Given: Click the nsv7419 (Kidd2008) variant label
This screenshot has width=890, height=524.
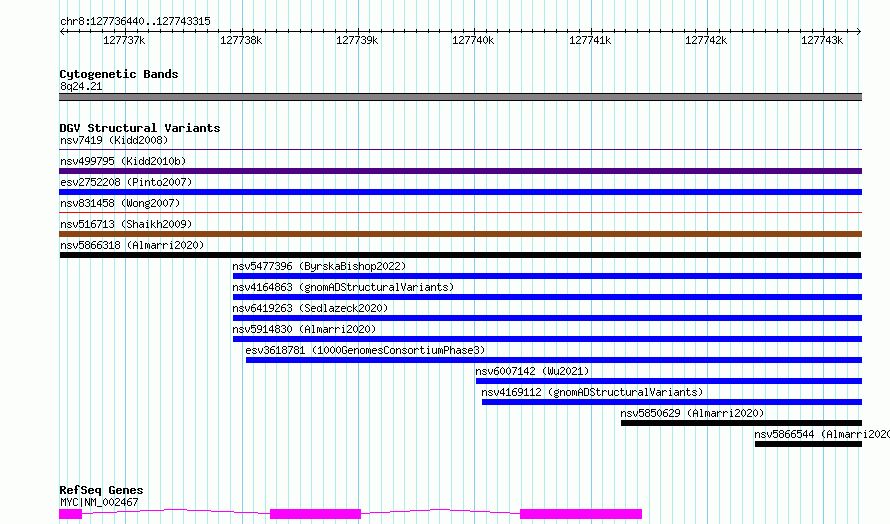Looking at the screenshot, I should pyautogui.click(x=114, y=140).
